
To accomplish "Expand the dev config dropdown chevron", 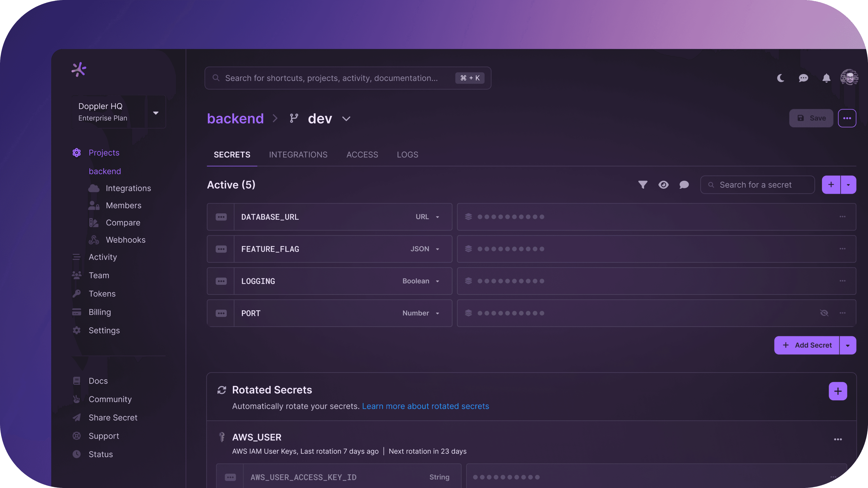I will tap(346, 119).
